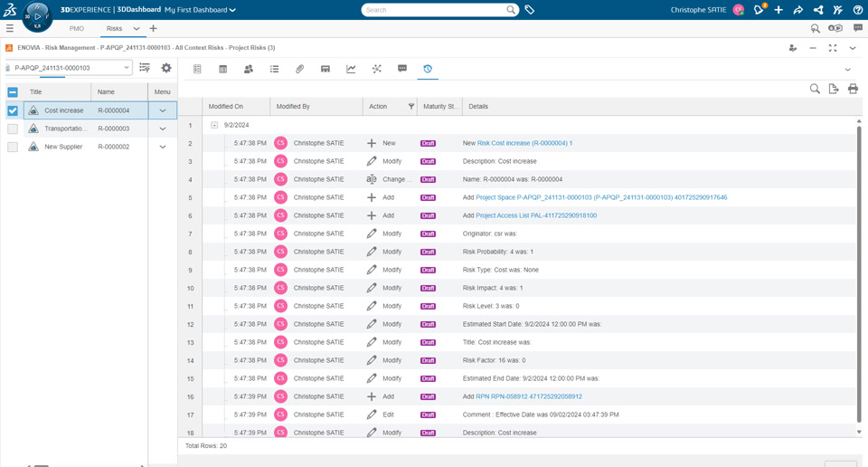
Task: Check the Transportation risk checkbox
Action: (x=13, y=129)
